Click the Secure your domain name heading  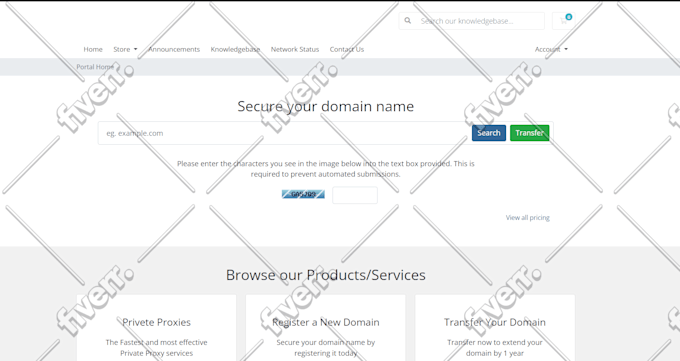point(326,106)
